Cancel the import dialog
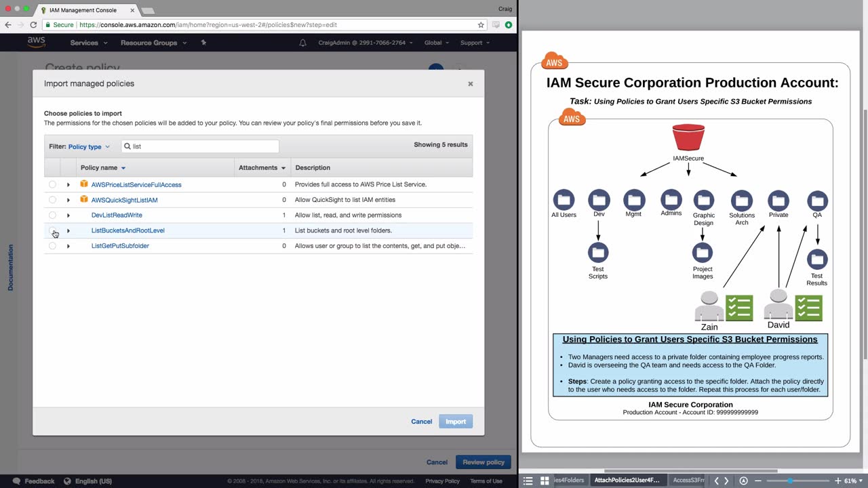 [x=421, y=422]
